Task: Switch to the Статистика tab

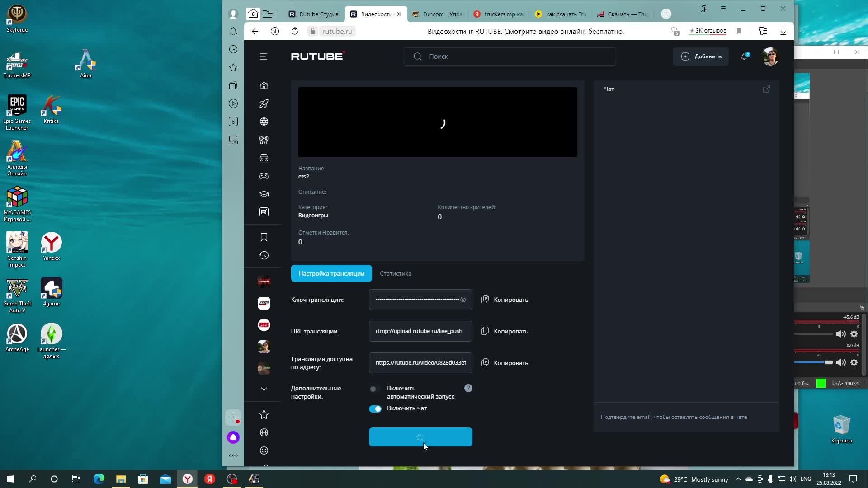Action: pyautogui.click(x=396, y=274)
